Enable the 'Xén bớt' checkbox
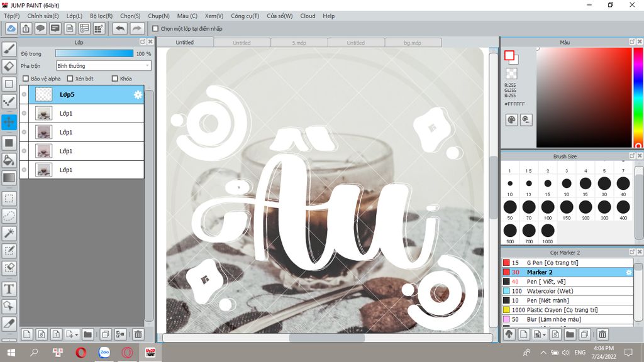 [70, 79]
